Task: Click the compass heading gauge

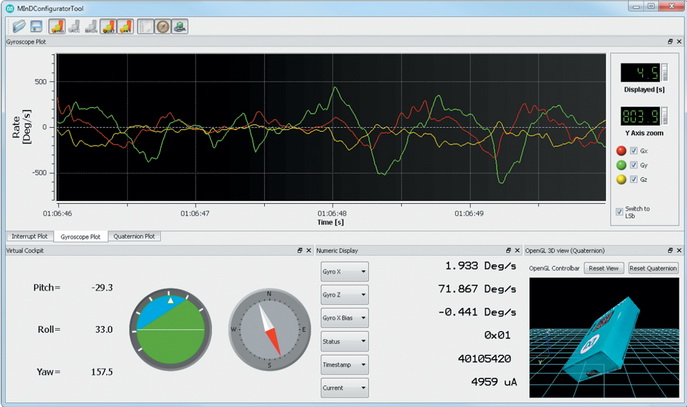Action: 269,329
